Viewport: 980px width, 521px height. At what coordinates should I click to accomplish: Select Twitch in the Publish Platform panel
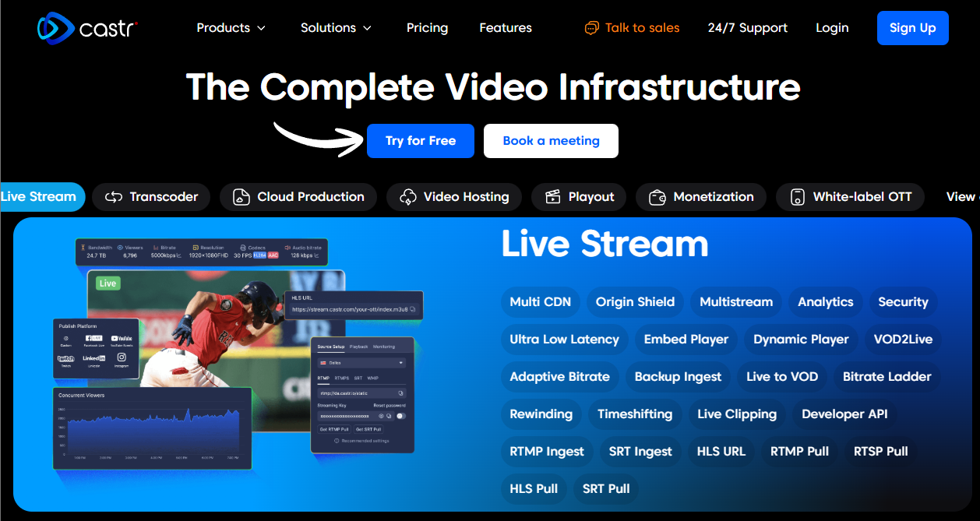[66, 358]
